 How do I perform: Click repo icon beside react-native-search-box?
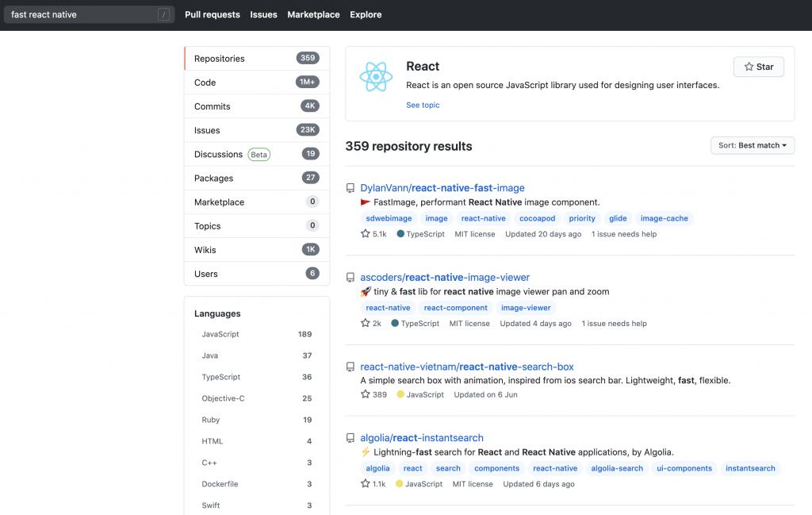point(350,367)
